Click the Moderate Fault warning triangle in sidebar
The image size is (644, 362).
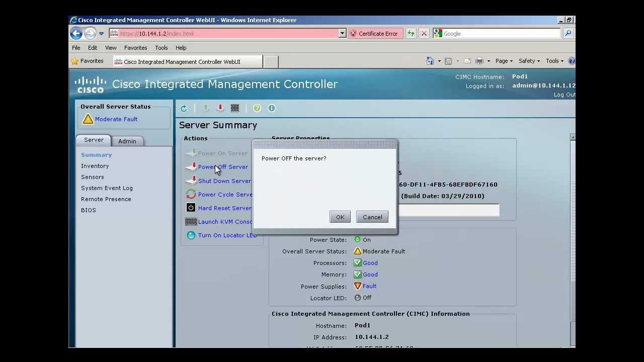tap(88, 119)
